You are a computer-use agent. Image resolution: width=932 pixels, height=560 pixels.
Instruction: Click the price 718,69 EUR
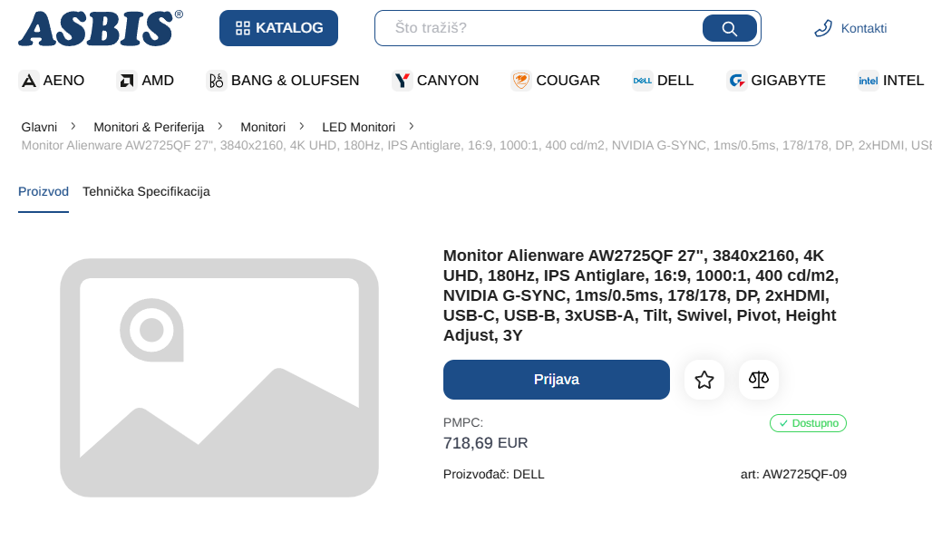click(x=486, y=443)
